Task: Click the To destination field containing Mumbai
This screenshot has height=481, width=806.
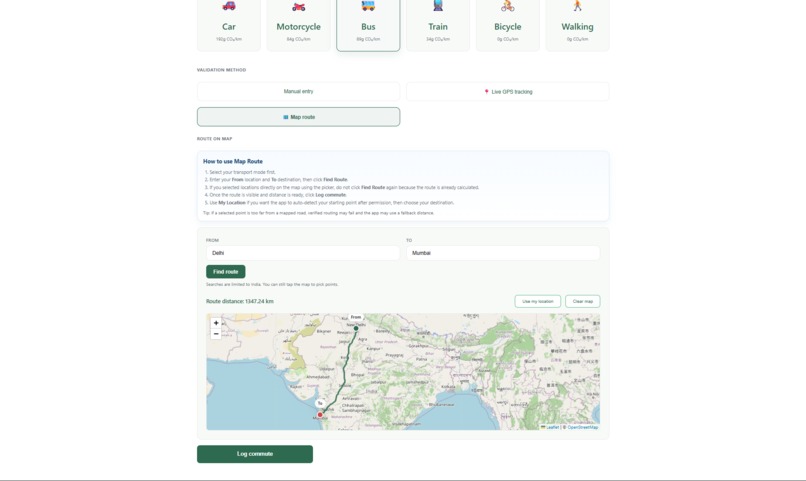Action: [x=503, y=253]
